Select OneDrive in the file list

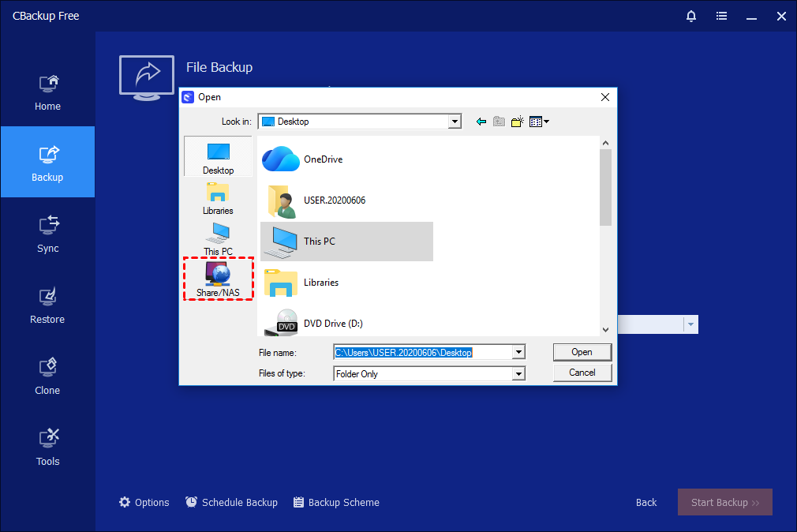pos(323,159)
